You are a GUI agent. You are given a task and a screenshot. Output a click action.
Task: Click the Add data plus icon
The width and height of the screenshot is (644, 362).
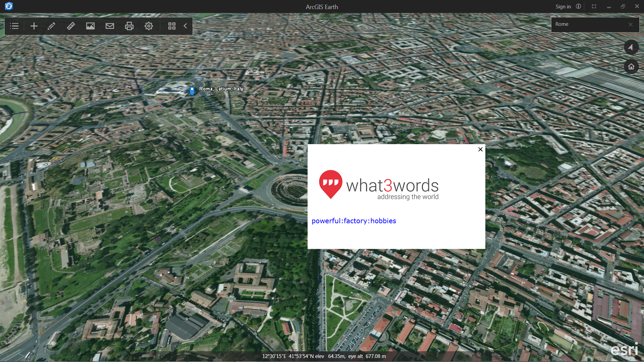point(34,26)
